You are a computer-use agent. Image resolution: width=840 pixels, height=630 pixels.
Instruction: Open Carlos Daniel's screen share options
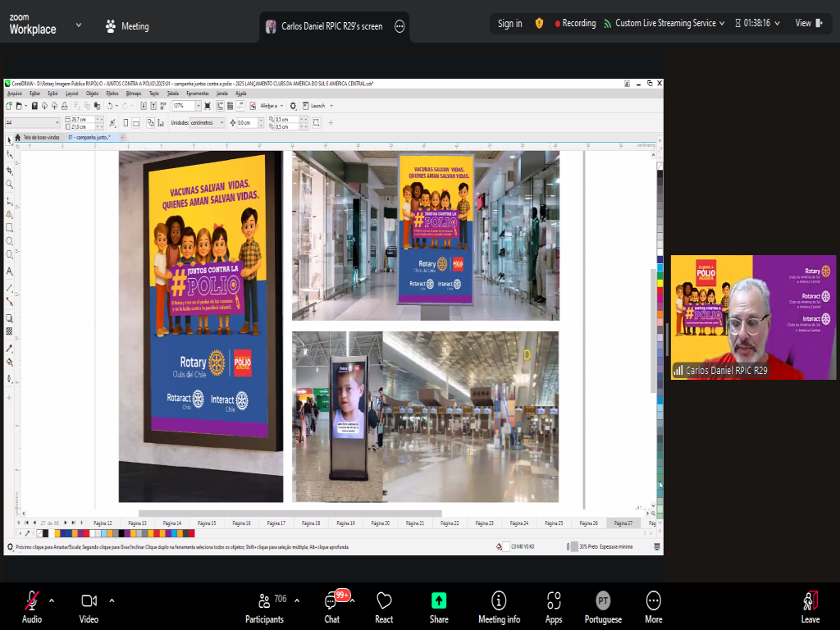(399, 26)
